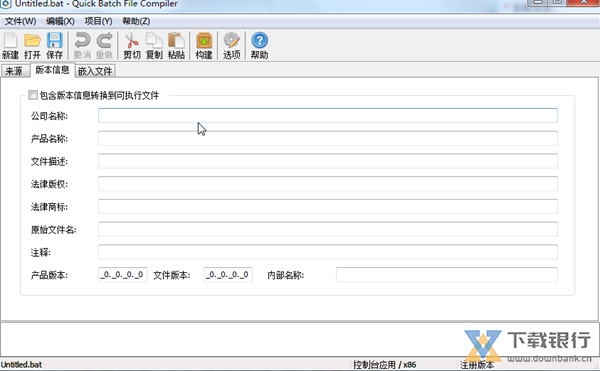Click the 注册版本 status bar entry
Viewport: 600px width, 371px height.
point(477,365)
